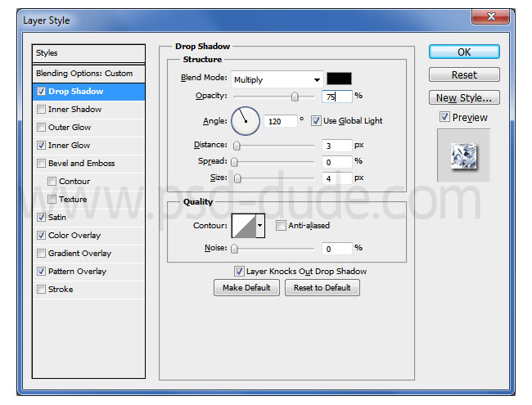Open the Blend Mode Multiply dropdown
The height and width of the screenshot is (405, 532).
(277, 79)
